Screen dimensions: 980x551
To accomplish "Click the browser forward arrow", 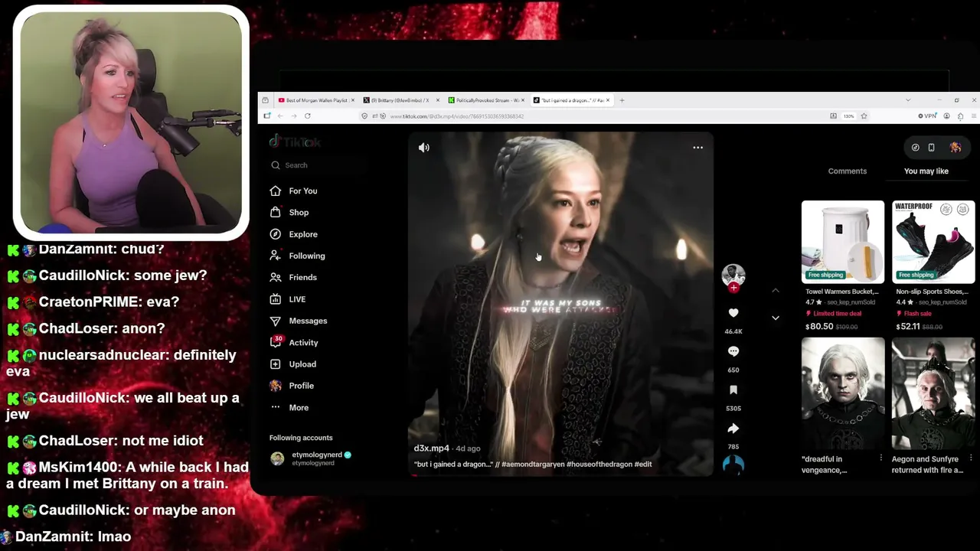I will (294, 116).
